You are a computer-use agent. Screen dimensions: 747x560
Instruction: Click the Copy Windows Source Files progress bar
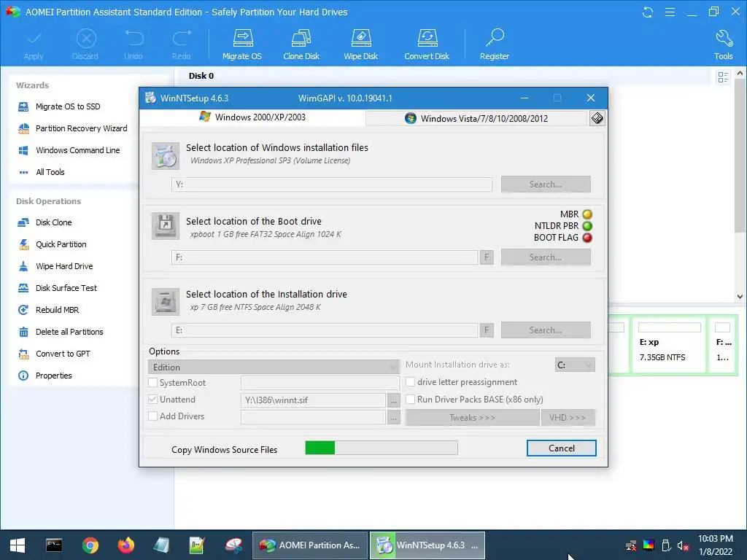[x=382, y=448]
